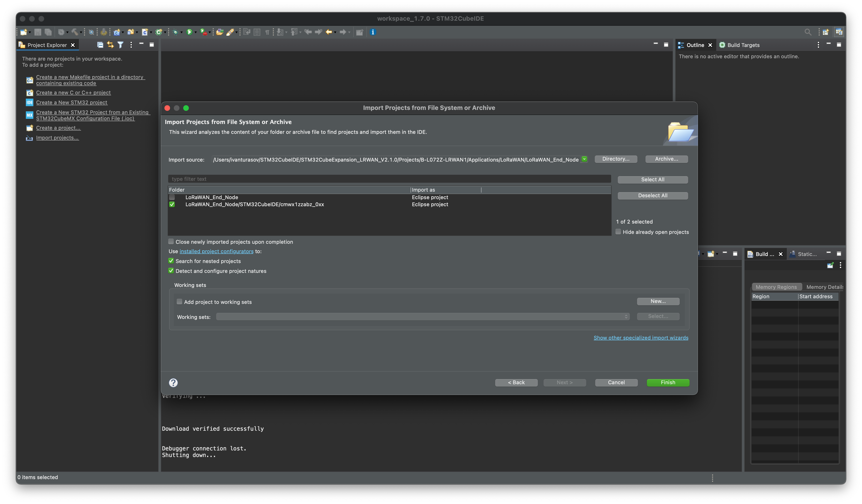The width and height of the screenshot is (862, 504).
Task: Click the Region column header
Action: tap(775, 296)
